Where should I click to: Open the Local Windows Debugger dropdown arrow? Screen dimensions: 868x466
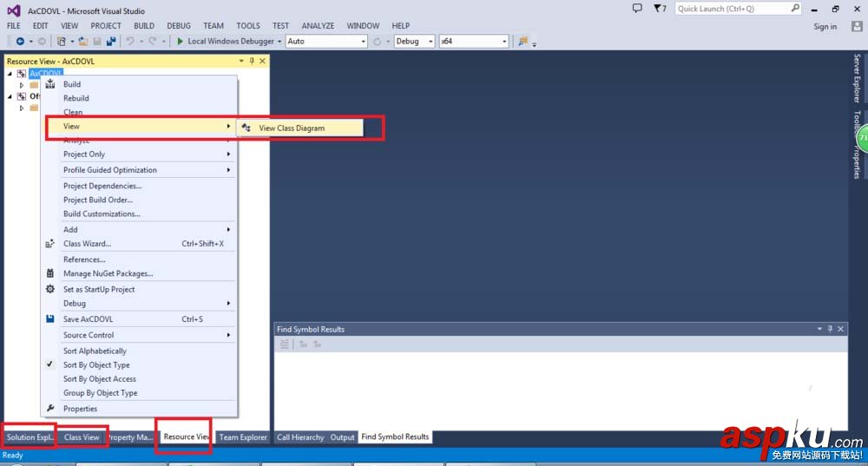click(279, 42)
